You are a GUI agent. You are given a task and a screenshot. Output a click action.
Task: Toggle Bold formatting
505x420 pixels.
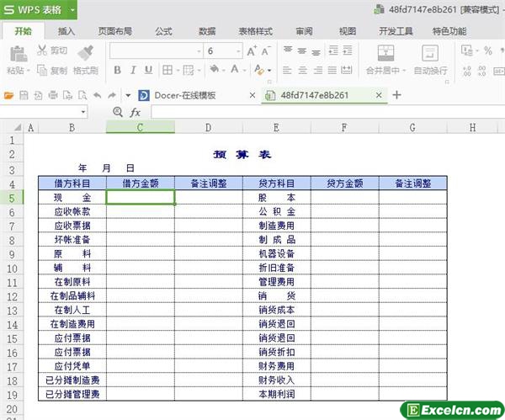118,70
